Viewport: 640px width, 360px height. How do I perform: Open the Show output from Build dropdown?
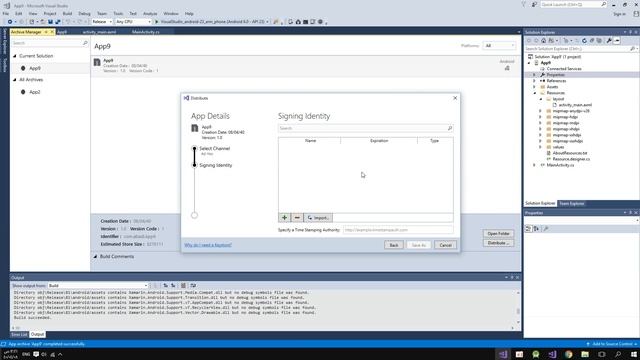point(98,286)
